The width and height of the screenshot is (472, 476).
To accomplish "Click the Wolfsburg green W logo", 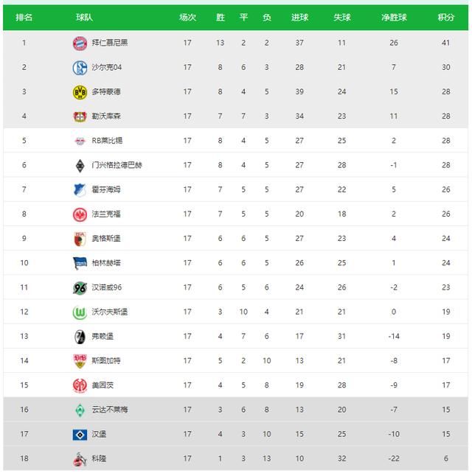I will click(x=80, y=312).
